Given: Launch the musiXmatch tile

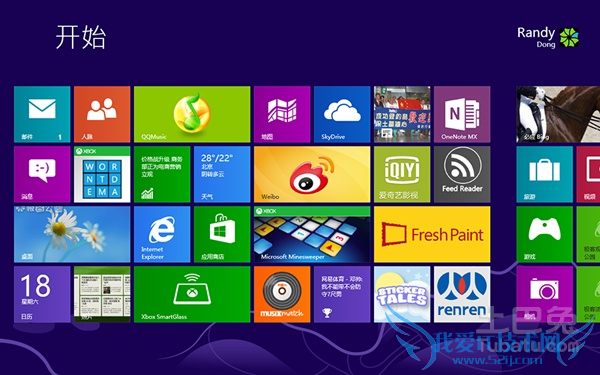Looking at the screenshot, I should (282, 294).
